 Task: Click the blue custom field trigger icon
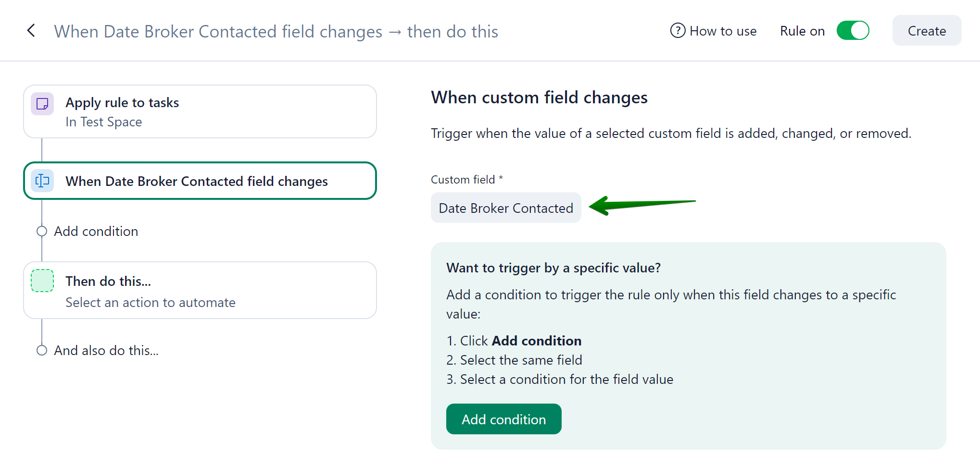click(42, 181)
